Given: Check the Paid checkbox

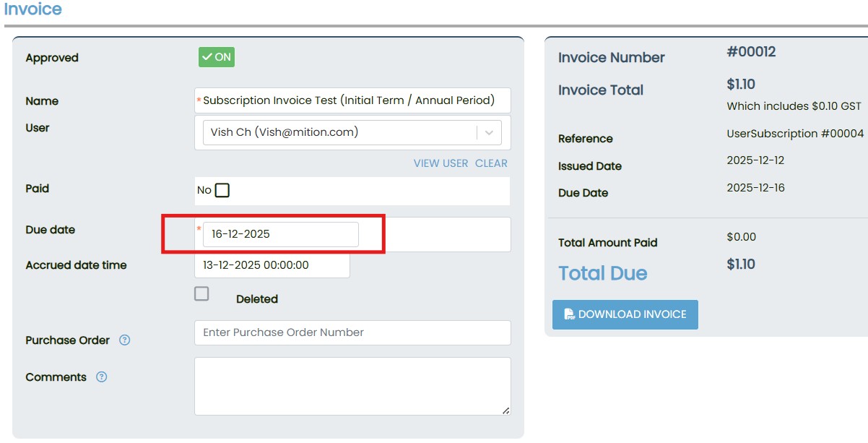Looking at the screenshot, I should click(222, 190).
